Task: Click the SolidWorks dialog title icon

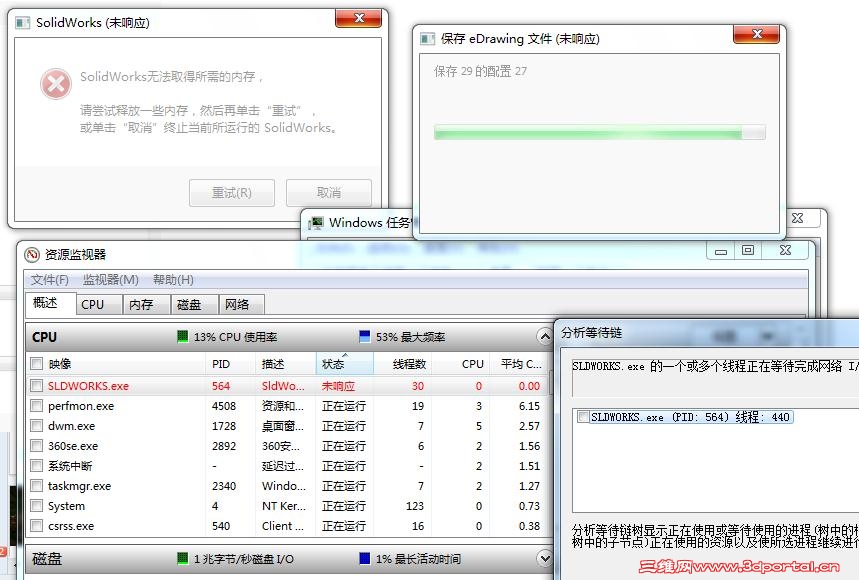Action: 23,22
